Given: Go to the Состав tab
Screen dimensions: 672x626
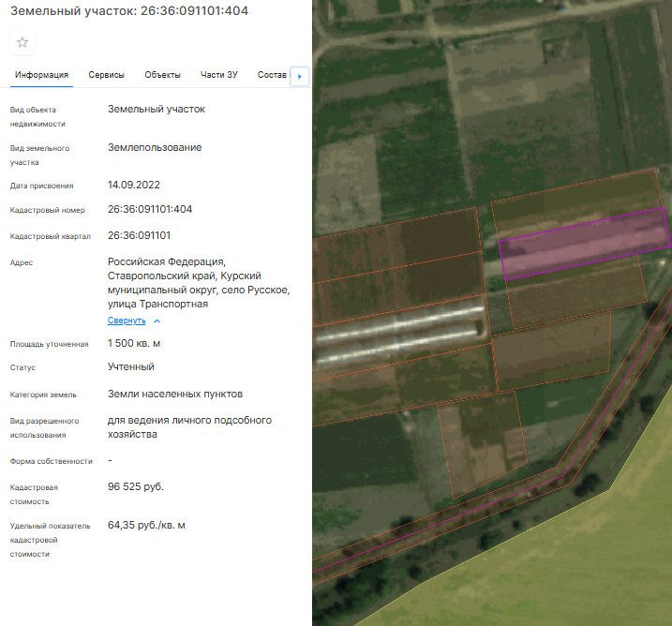Looking at the screenshot, I should click(272, 75).
